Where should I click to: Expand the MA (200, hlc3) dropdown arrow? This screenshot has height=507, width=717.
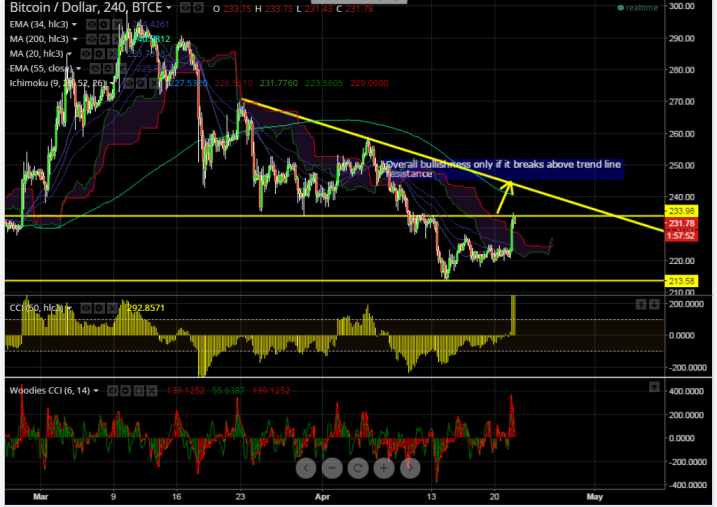(x=75, y=39)
